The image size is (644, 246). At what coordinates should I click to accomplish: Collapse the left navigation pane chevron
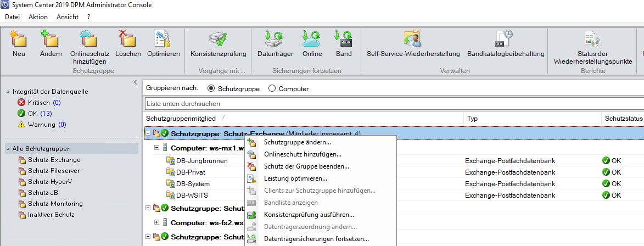pos(135,82)
